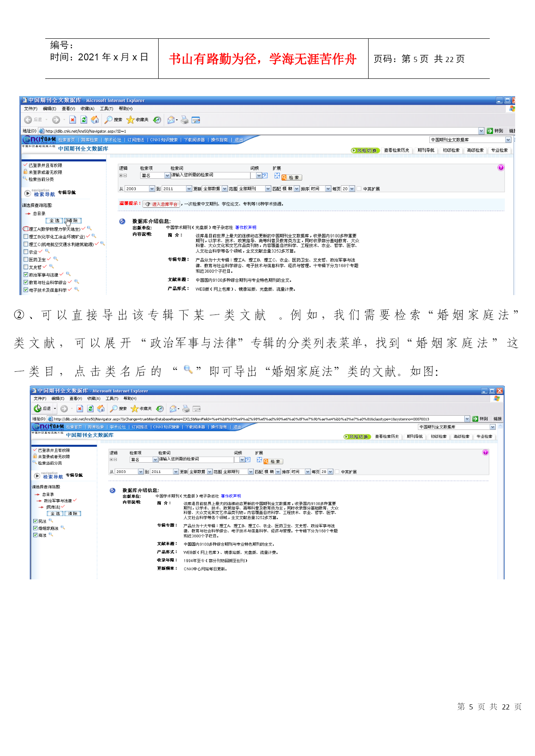The image size is (535, 756).
Task: Tick the 理工B checkbox in the upper window
Action: click(26, 236)
